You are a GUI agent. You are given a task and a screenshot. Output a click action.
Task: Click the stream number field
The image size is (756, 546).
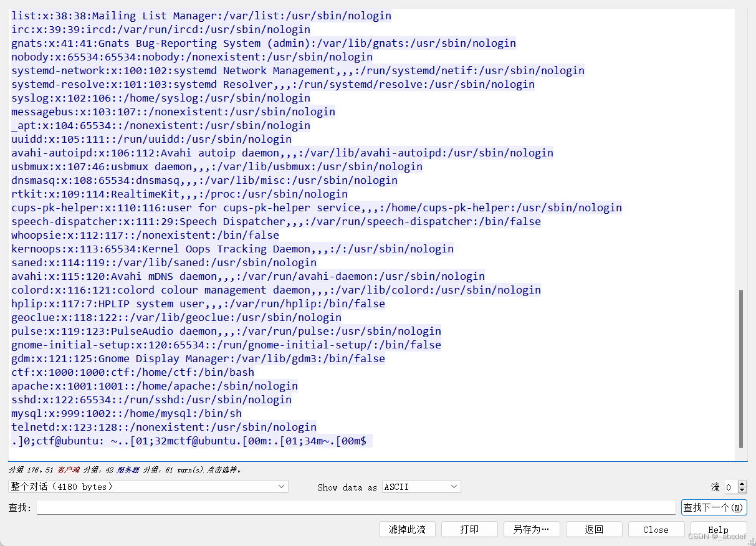pyautogui.click(x=729, y=487)
